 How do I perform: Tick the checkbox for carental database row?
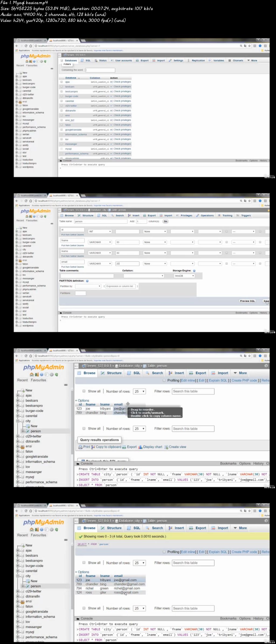click(x=61, y=101)
